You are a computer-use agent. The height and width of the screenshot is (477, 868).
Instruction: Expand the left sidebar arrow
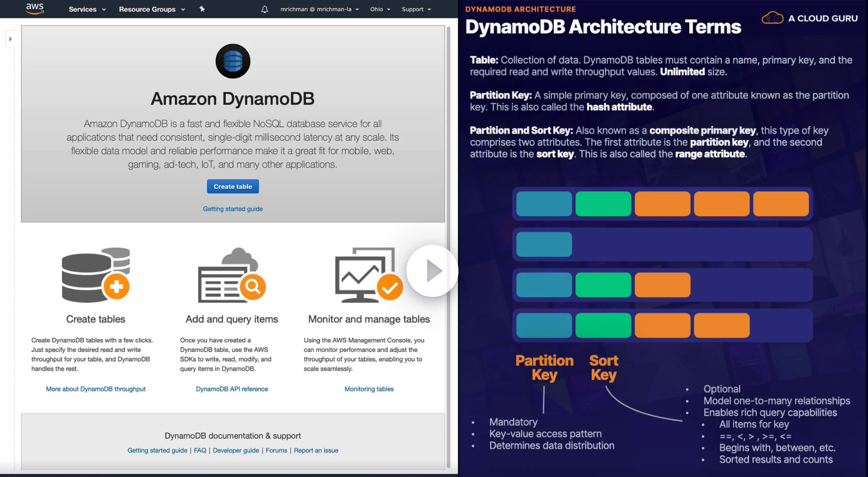10,39
